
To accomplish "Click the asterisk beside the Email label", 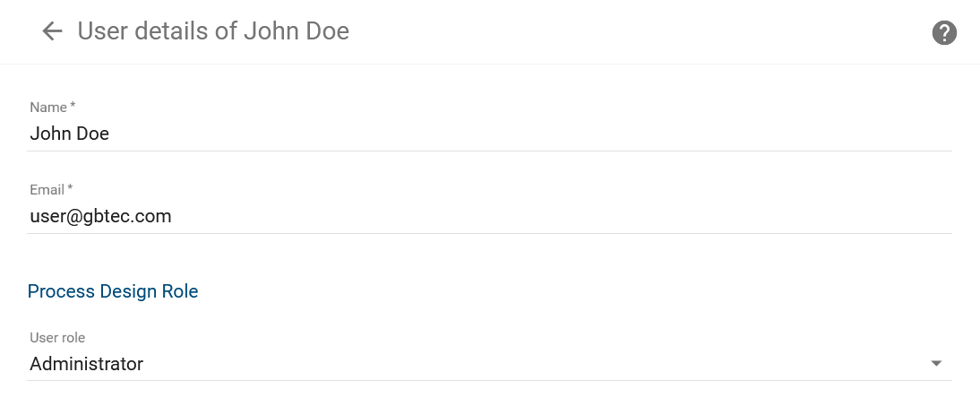I will 70,189.
